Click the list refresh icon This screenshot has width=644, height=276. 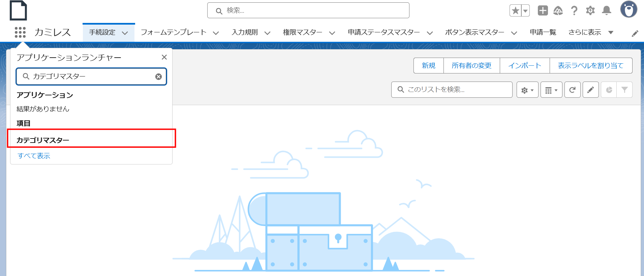572,90
